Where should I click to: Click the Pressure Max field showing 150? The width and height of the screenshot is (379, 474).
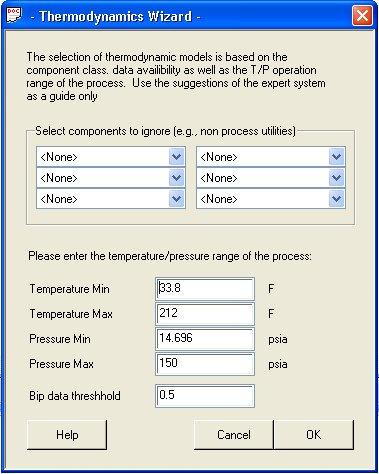click(x=205, y=364)
